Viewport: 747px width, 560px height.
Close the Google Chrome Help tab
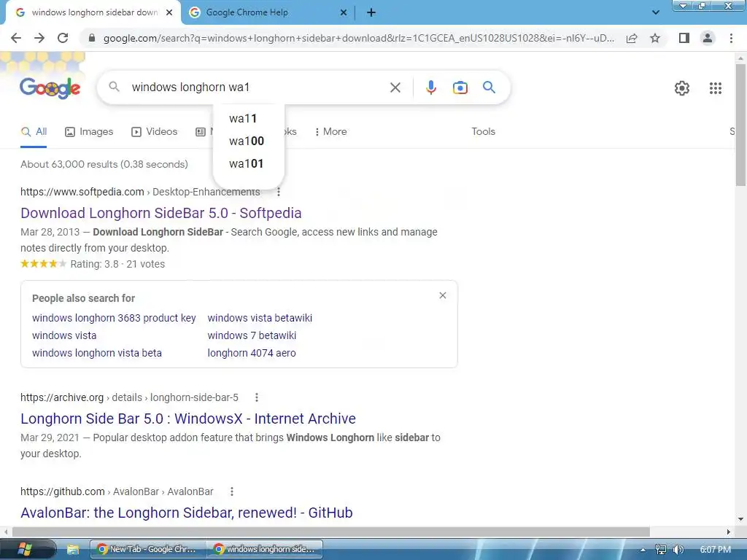coord(344,12)
